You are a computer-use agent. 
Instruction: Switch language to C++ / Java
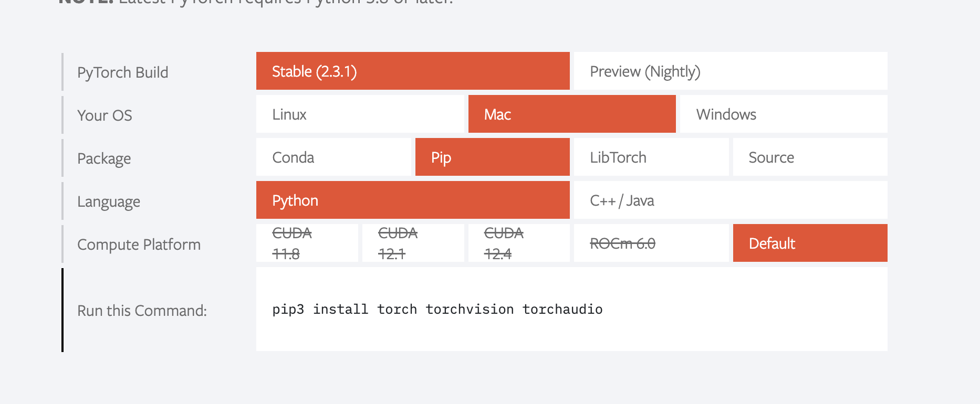[x=622, y=200]
